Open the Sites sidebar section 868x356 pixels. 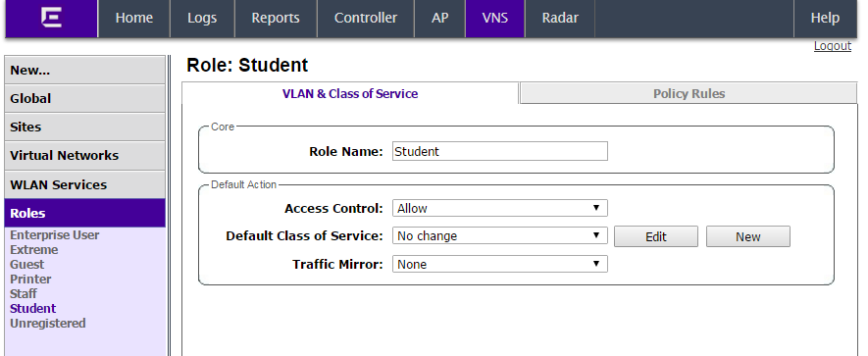pos(84,127)
